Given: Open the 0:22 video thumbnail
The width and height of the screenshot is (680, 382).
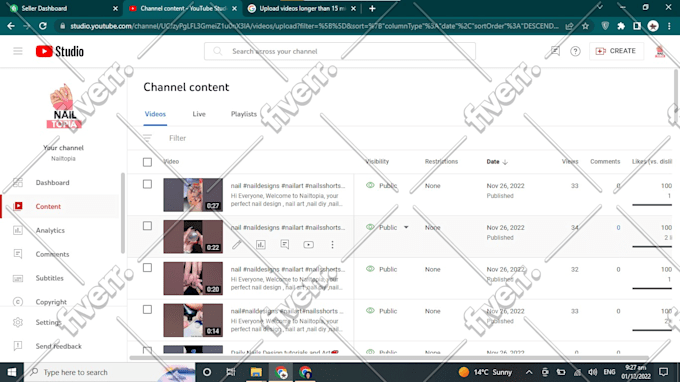Looking at the screenshot, I should coord(193,236).
